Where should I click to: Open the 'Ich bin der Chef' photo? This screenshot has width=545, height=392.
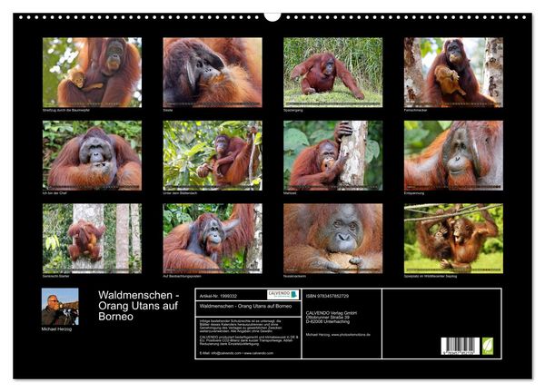[92, 155]
